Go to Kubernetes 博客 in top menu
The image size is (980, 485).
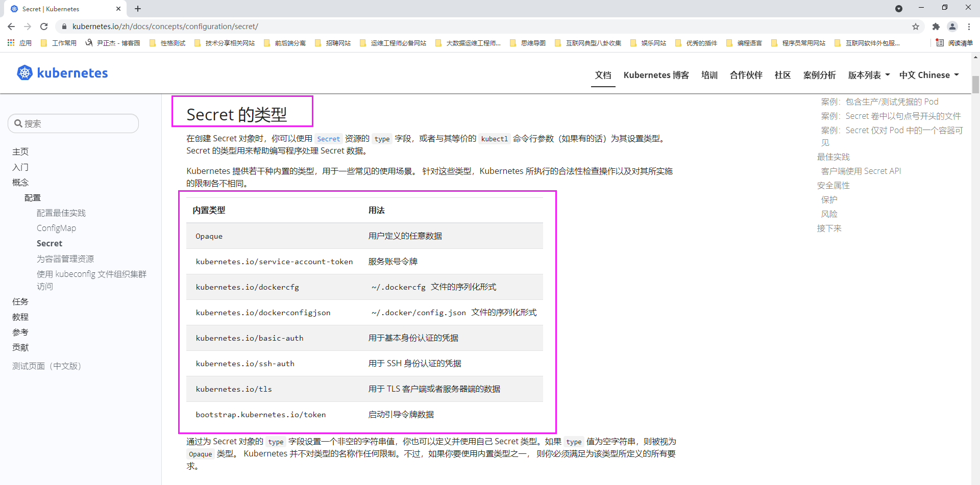point(656,75)
